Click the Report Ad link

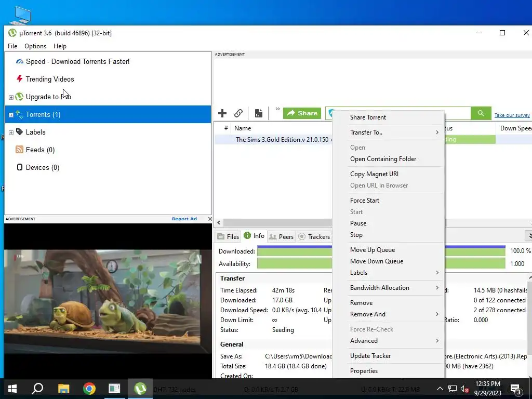click(x=184, y=219)
